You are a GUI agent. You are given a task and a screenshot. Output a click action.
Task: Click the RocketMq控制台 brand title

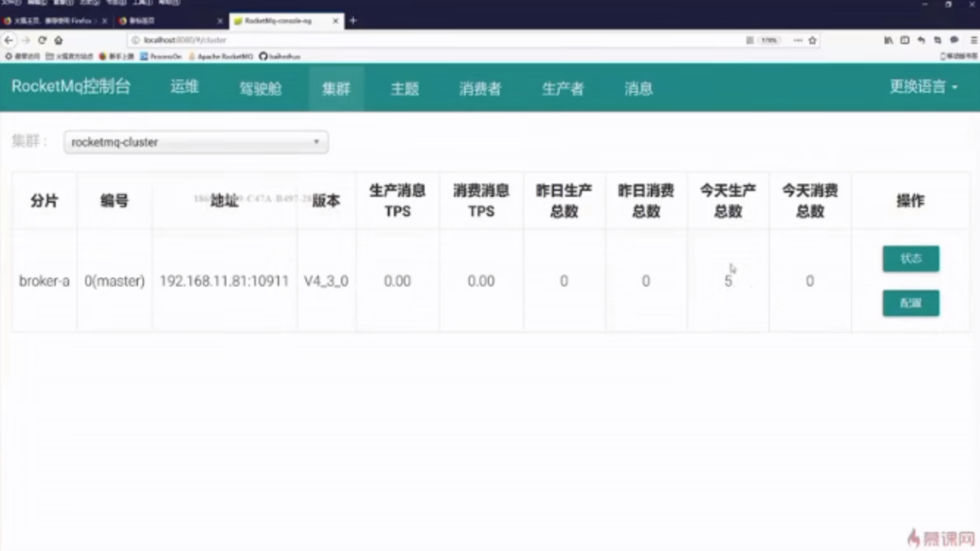[71, 87]
